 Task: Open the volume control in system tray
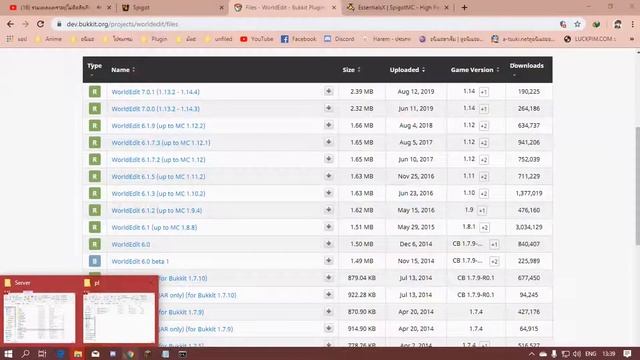click(576, 353)
